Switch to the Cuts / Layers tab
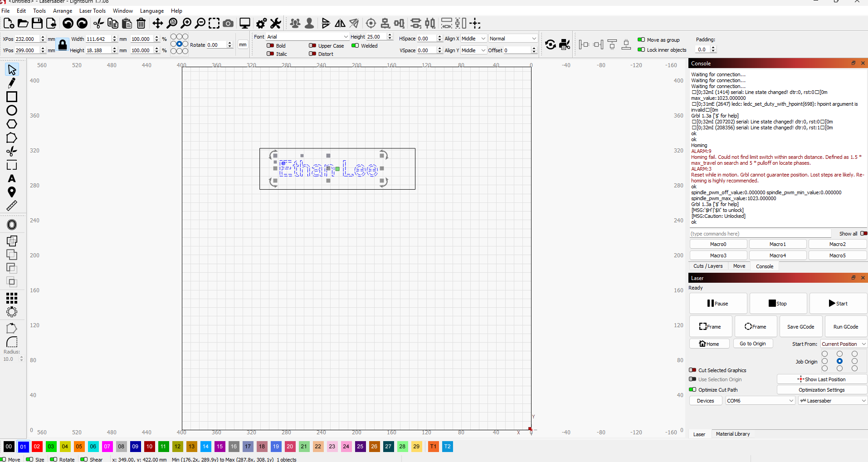 tap(707, 266)
